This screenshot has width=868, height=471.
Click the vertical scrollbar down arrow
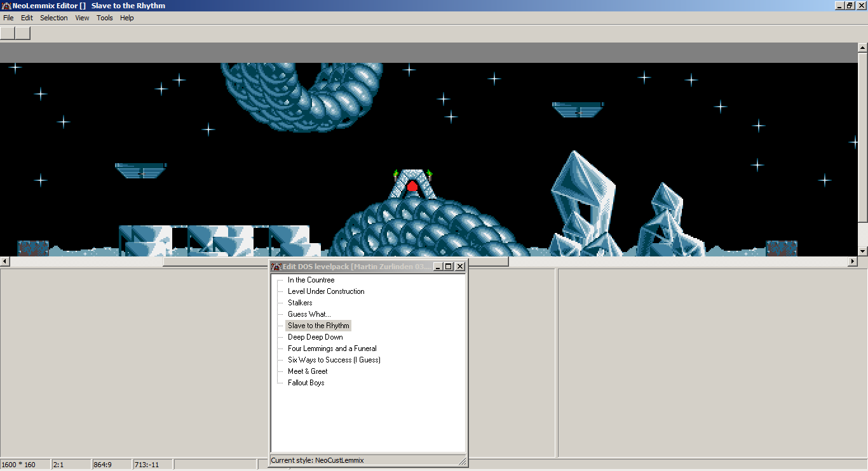[862, 251]
